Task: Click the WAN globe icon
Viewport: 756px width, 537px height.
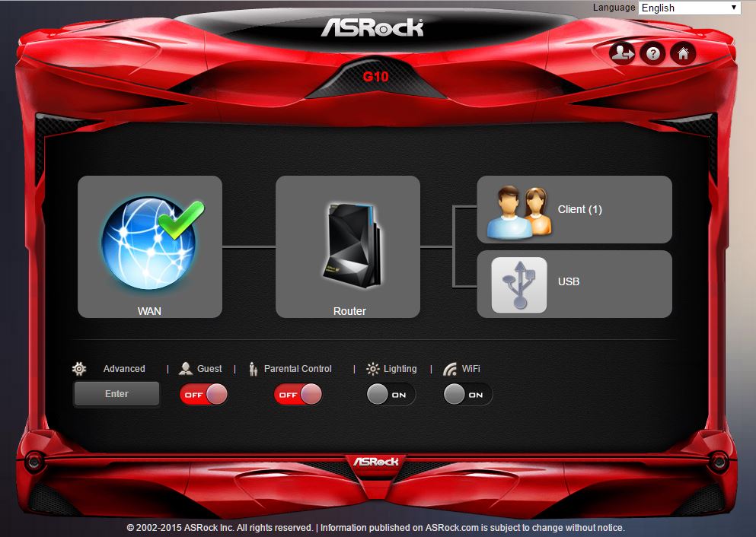Action: pos(149,241)
